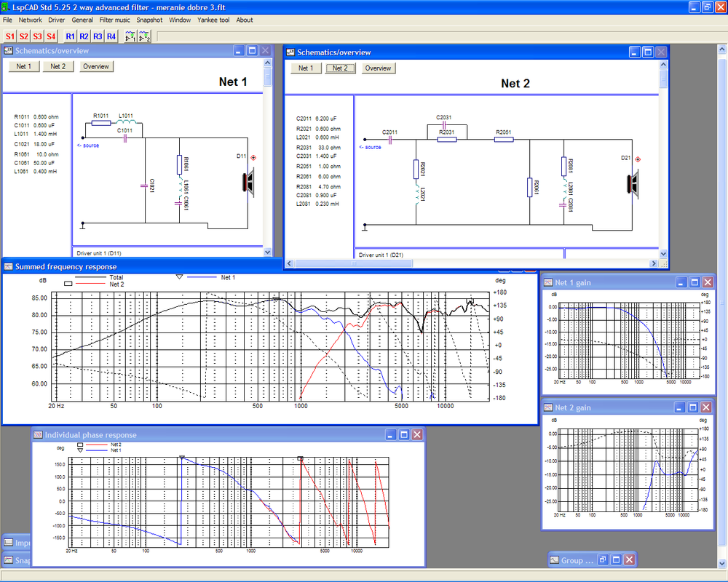
Task: Click the red diamond marker beside D21
Action: point(638,159)
